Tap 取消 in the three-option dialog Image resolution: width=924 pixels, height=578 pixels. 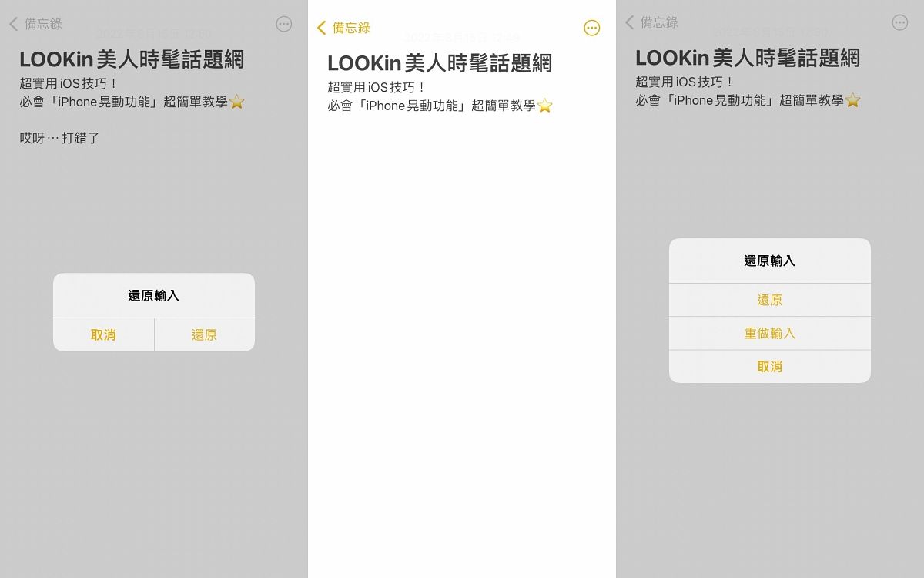[770, 367]
